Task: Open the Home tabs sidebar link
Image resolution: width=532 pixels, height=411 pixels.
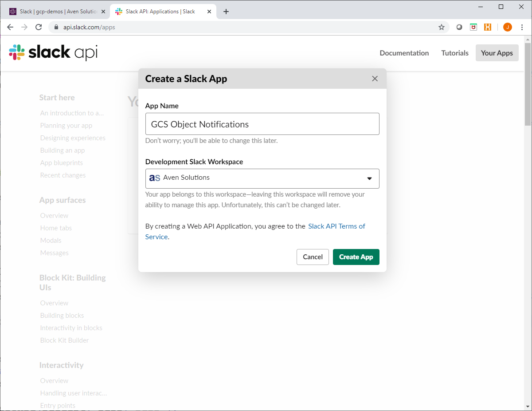Action: (x=56, y=228)
